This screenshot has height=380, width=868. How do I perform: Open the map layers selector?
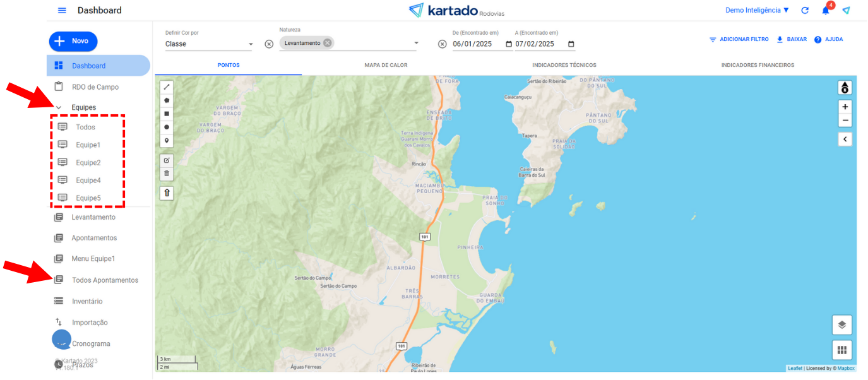pyautogui.click(x=841, y=325)
